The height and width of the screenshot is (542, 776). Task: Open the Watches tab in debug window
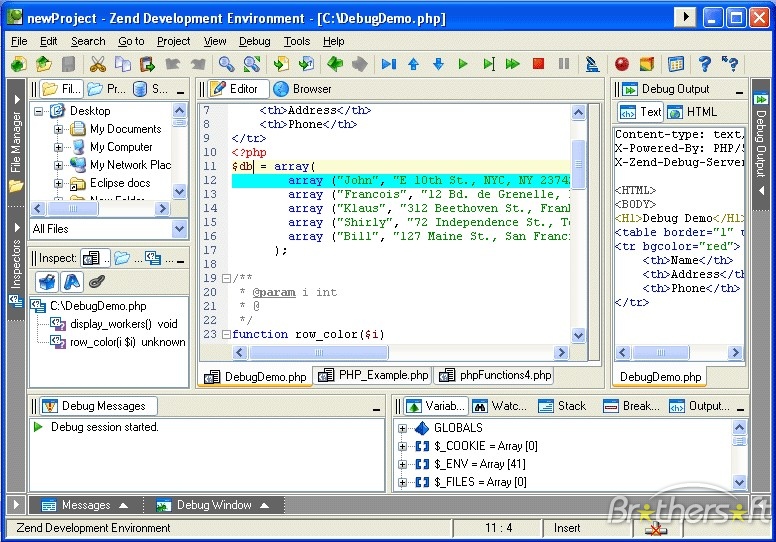(x=499, y=406)
